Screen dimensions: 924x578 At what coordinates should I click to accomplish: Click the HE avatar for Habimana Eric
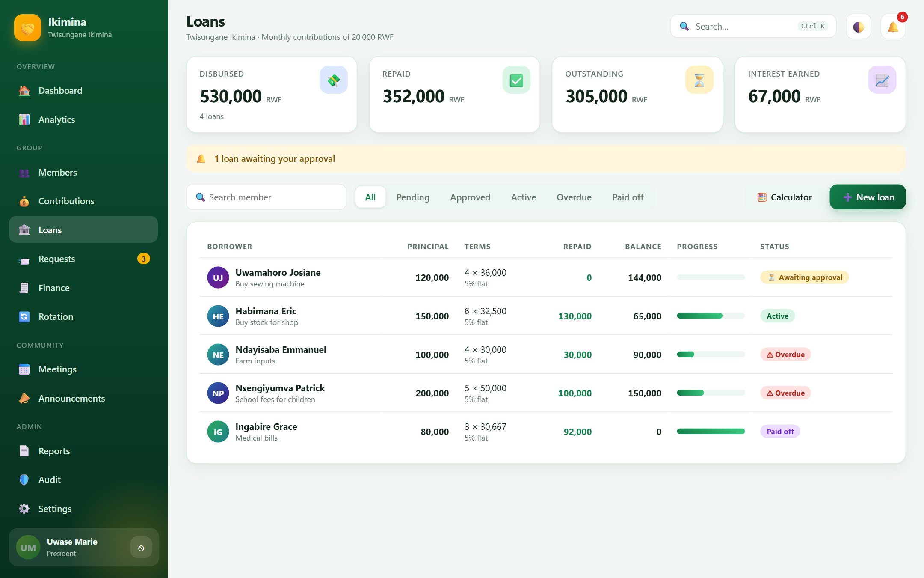pyautogui.click(x=218, y=316)
